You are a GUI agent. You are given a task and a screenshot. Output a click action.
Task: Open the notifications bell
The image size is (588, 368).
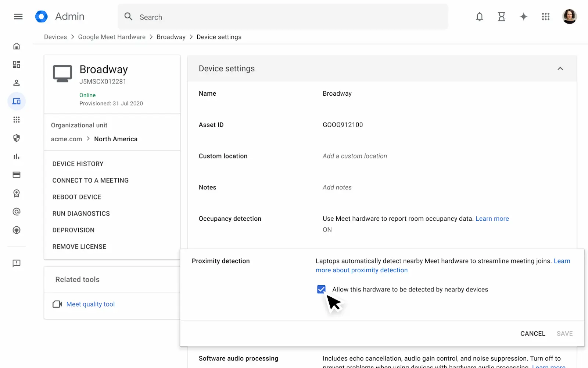pos(480,17)
